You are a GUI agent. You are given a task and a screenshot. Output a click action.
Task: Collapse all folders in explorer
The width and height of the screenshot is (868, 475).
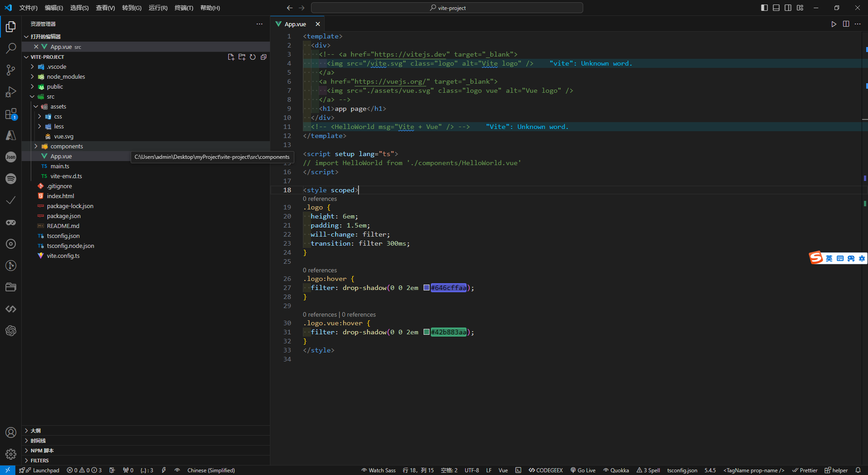(x=264, y=57)
